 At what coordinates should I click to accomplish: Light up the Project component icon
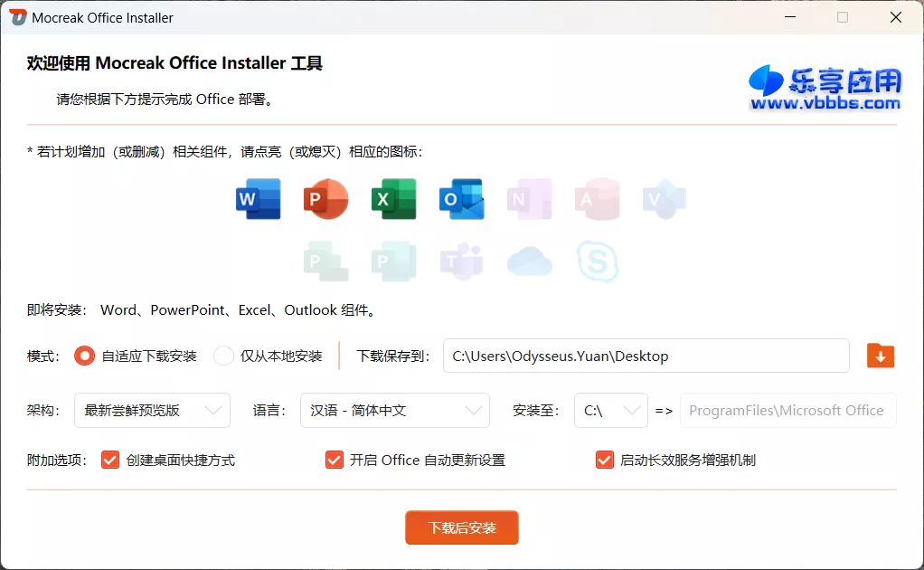click(x=325, y=261)
